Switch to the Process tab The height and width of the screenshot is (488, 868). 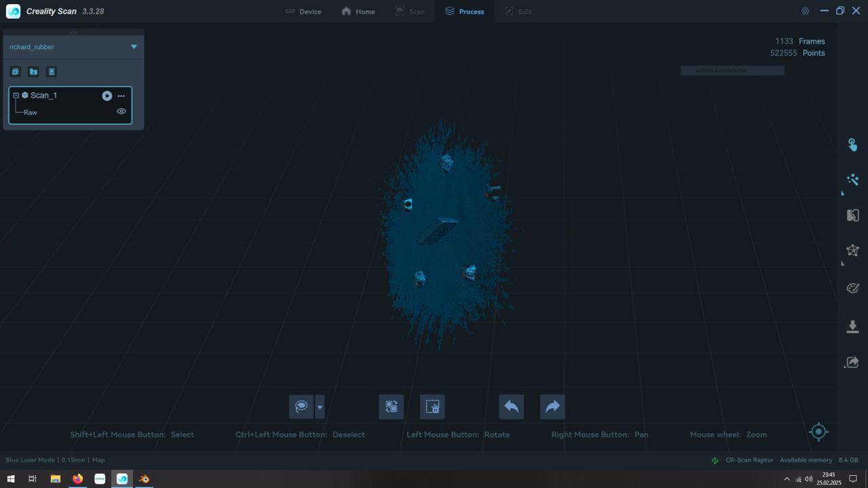pos(465,12)
